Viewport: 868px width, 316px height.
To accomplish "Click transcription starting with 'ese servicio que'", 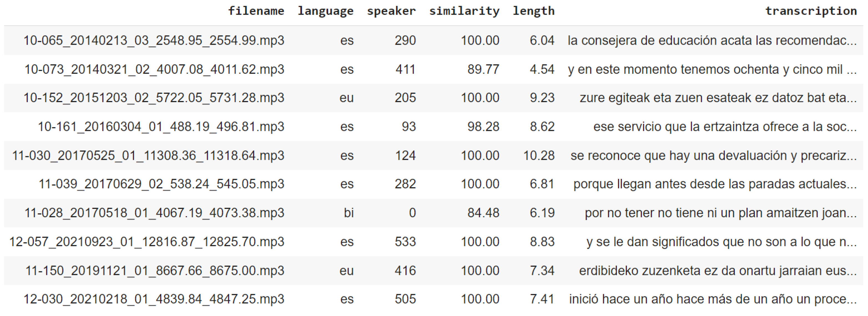I will click(x=725, y=127).
